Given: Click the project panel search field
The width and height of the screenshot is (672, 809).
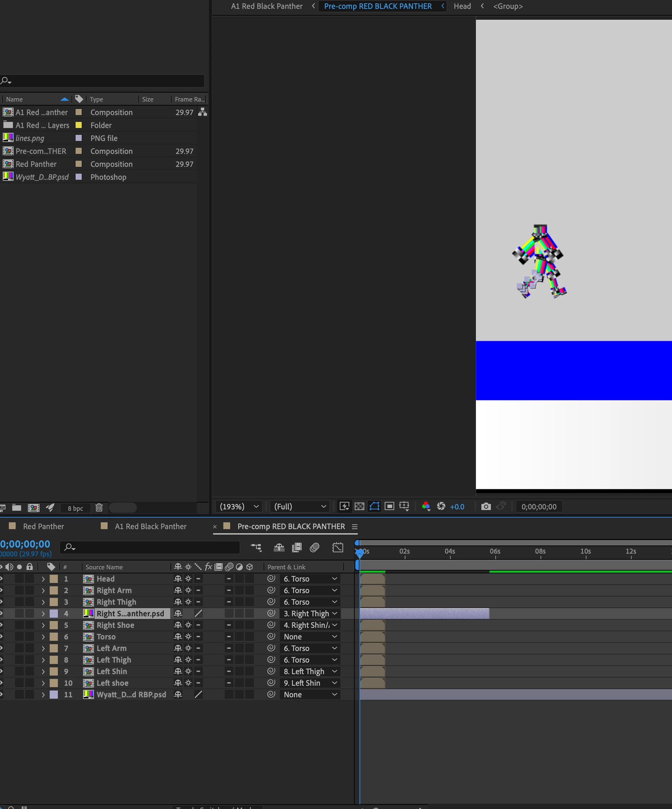Looking at the screenshot, I should tap(104, 81).
